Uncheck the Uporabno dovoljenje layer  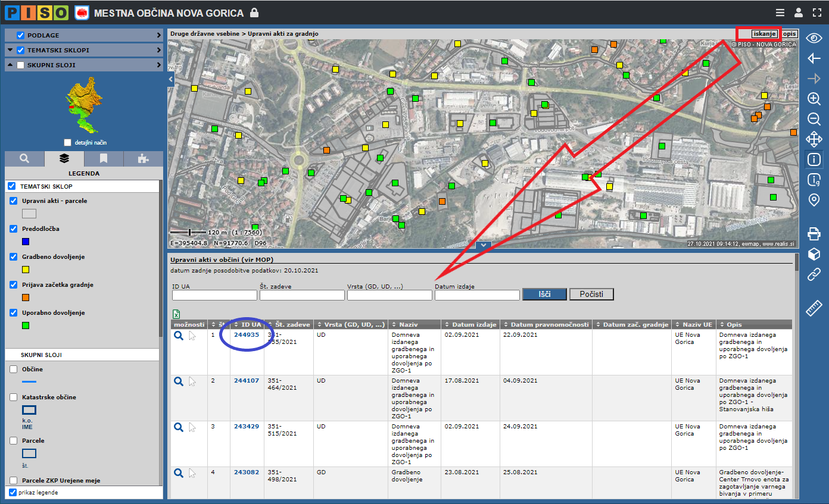(x=14, y=312)
